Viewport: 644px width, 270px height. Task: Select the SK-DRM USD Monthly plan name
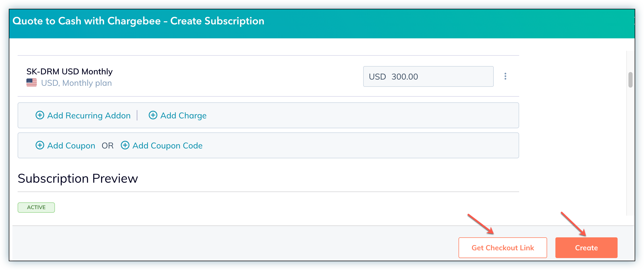tap(69, 72)
